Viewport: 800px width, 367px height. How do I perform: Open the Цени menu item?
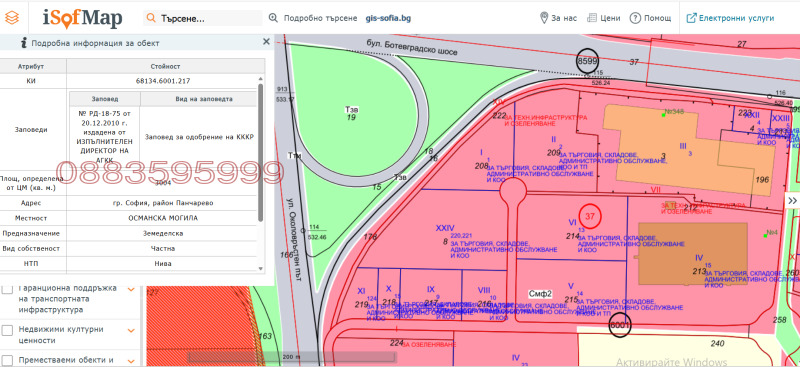tap(610, 18)
